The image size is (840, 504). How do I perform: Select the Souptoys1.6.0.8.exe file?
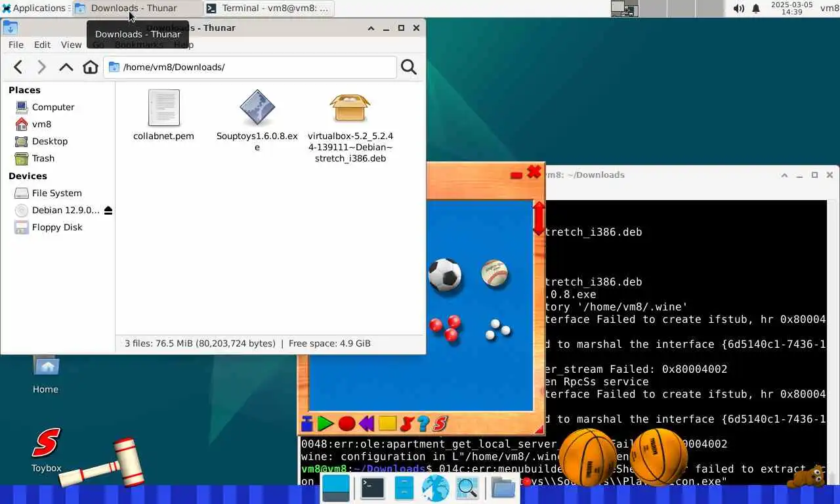[257, 121]
